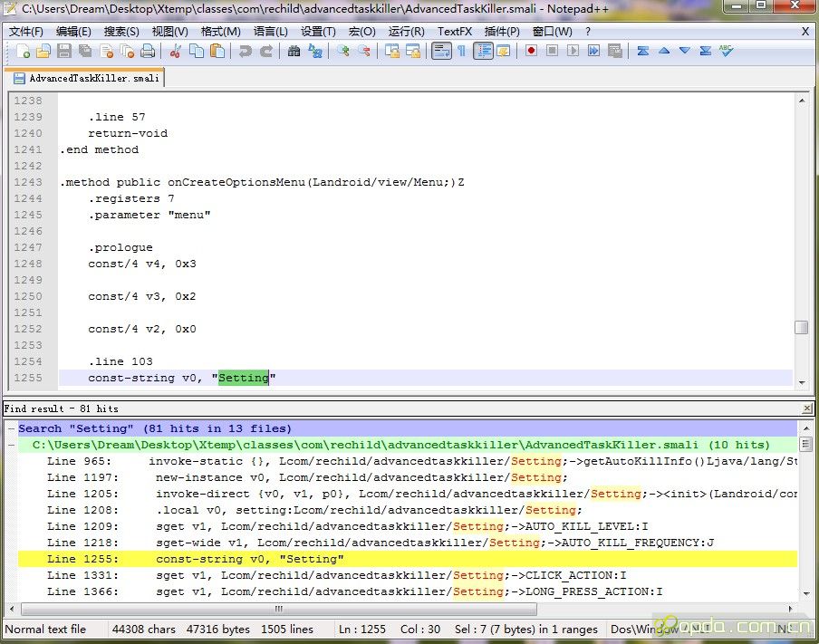Click the Cut scissors icon
The height and width of the screenshot is (644, 819).
175,52
